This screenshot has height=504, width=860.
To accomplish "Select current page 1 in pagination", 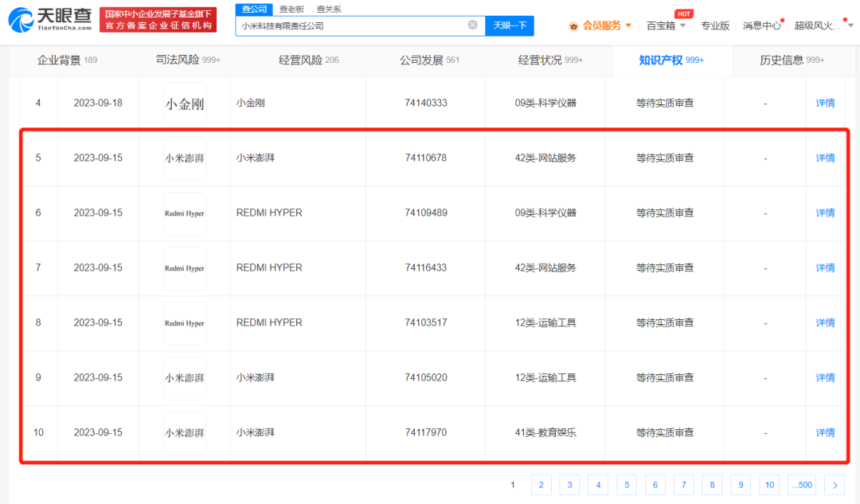I will point(512,485).
